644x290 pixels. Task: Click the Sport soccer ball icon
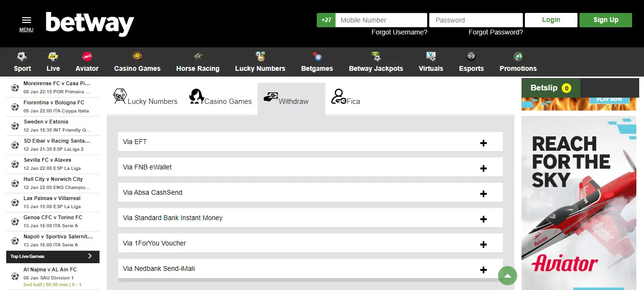(22, 56)
